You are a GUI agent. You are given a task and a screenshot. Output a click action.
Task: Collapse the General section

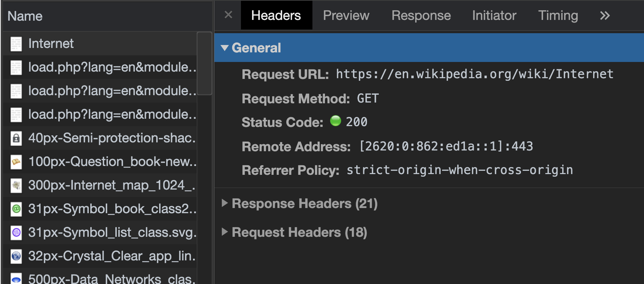(x=225, y=48)
